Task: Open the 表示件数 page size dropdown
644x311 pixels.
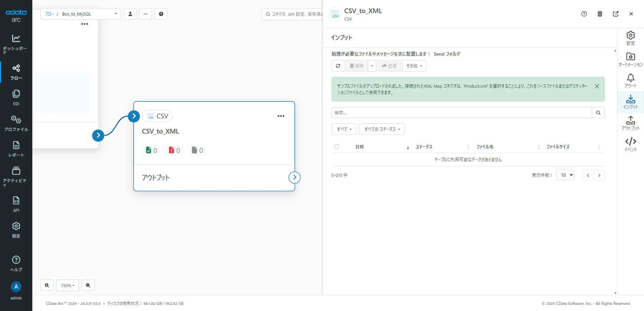Action: (565, 175)
